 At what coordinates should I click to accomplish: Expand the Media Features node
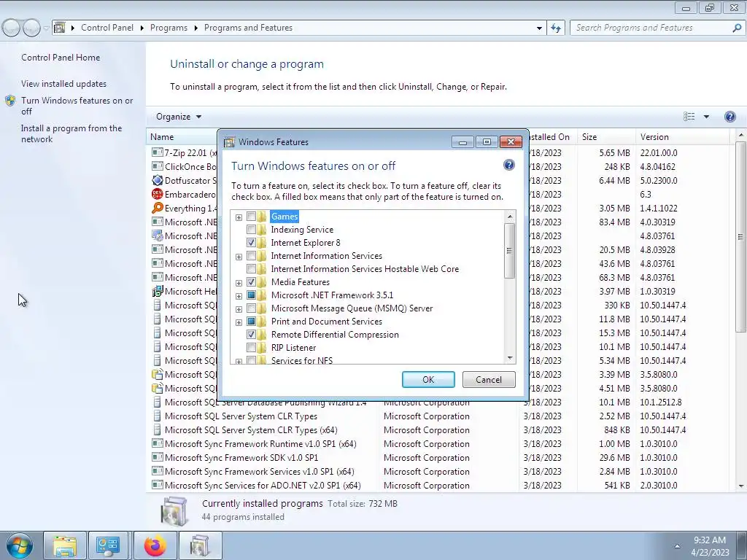[239, 283]
